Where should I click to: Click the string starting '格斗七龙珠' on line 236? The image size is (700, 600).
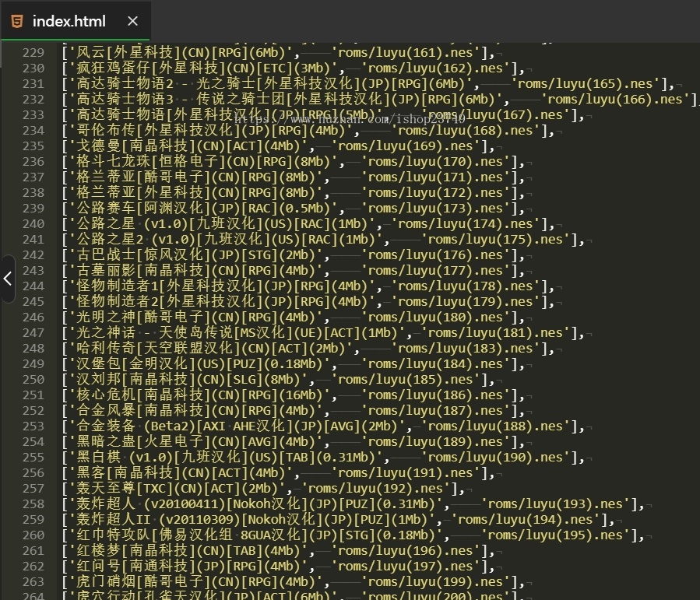point(203,162)
